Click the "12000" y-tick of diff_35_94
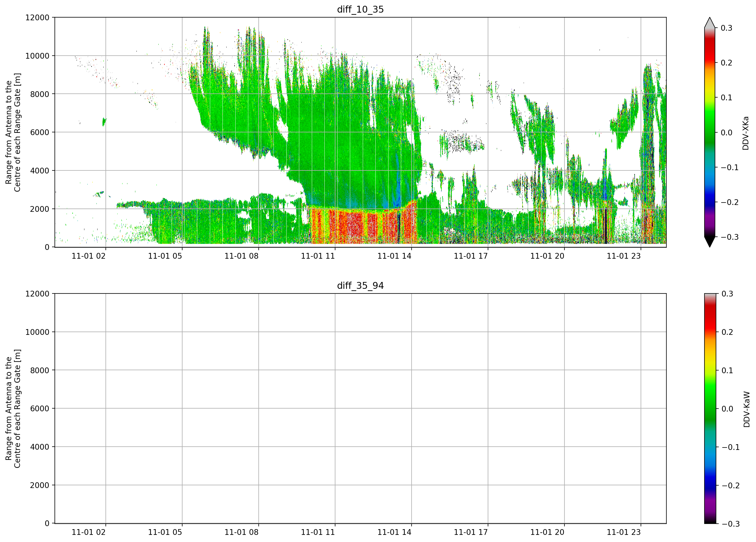Image resolution: width=756 pixels, height=542 pixels. pos(37,294)
